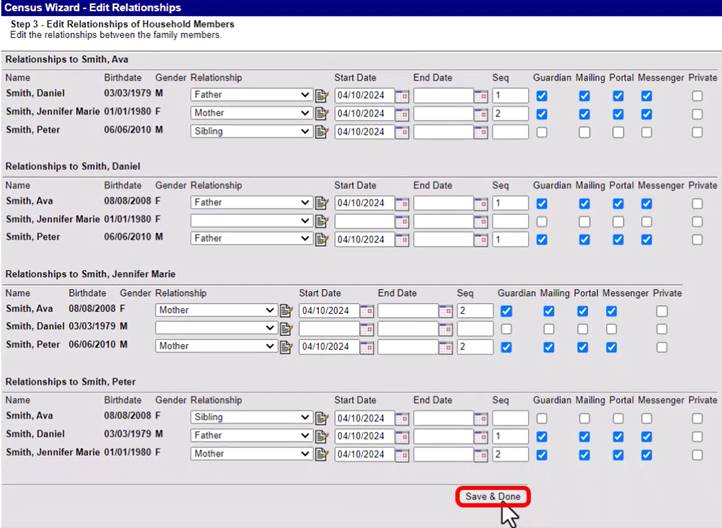Click 'Relationships to Smith, Ava' section heading

click(67, 59)
